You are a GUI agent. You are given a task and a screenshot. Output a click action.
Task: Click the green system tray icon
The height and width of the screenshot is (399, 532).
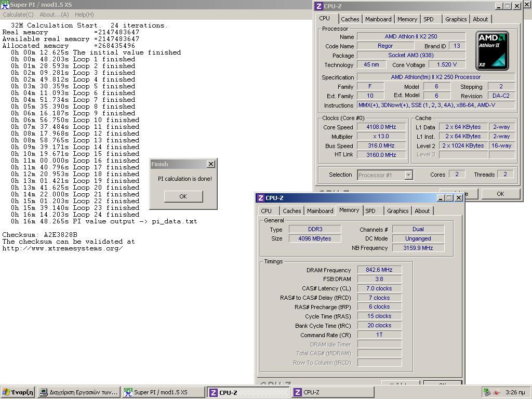[487, 392]
